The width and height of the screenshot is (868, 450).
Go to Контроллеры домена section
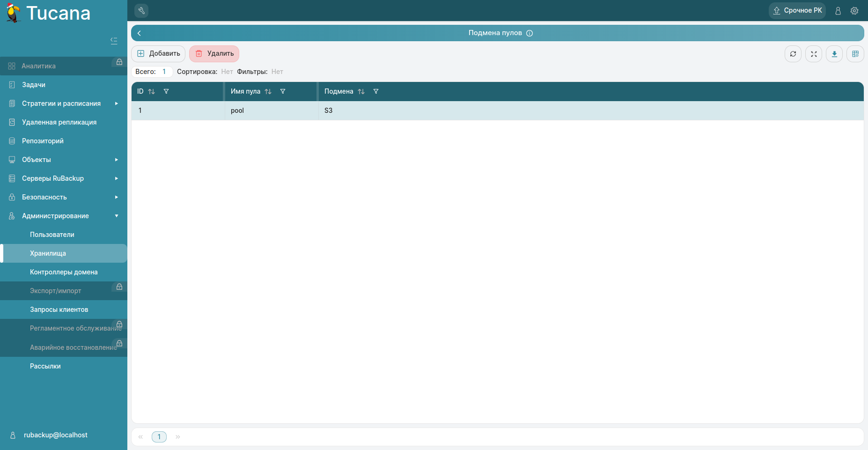(x=63, y=272)
